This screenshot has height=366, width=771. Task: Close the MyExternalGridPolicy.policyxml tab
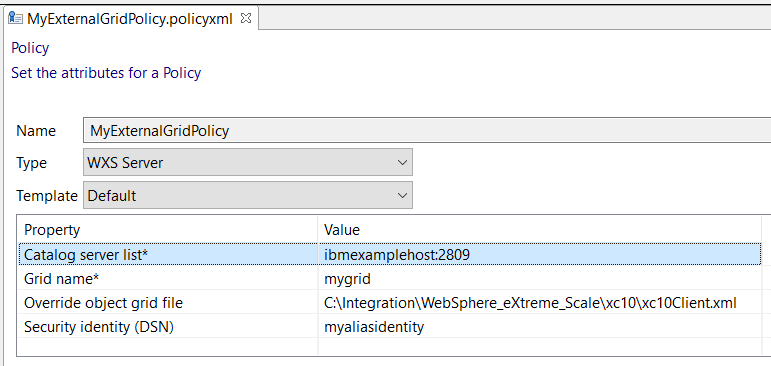pos(246,19)
